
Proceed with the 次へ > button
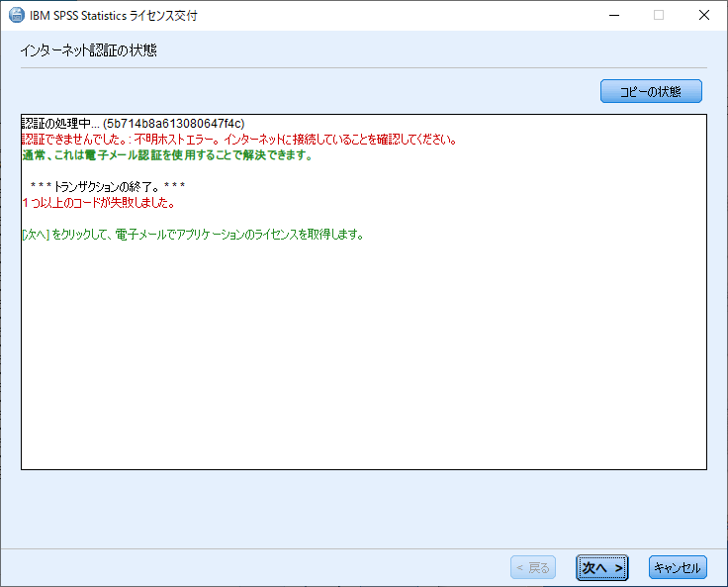(602, 567)
